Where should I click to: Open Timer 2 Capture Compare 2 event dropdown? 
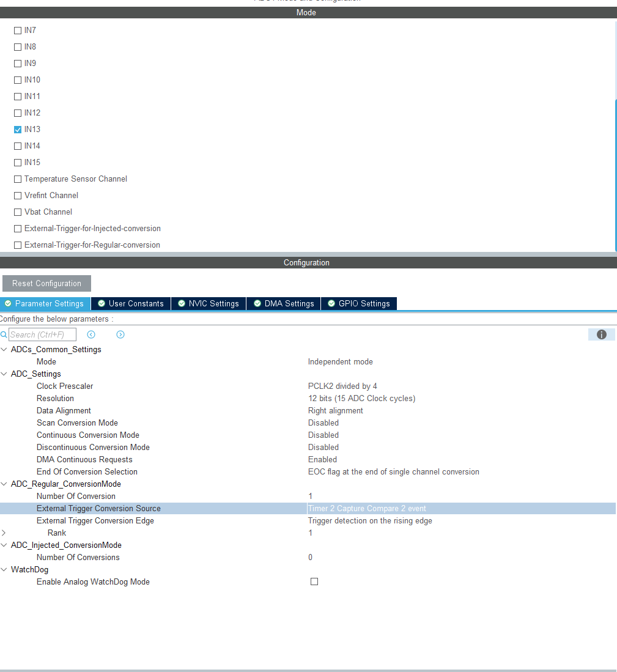coord(462,508)
